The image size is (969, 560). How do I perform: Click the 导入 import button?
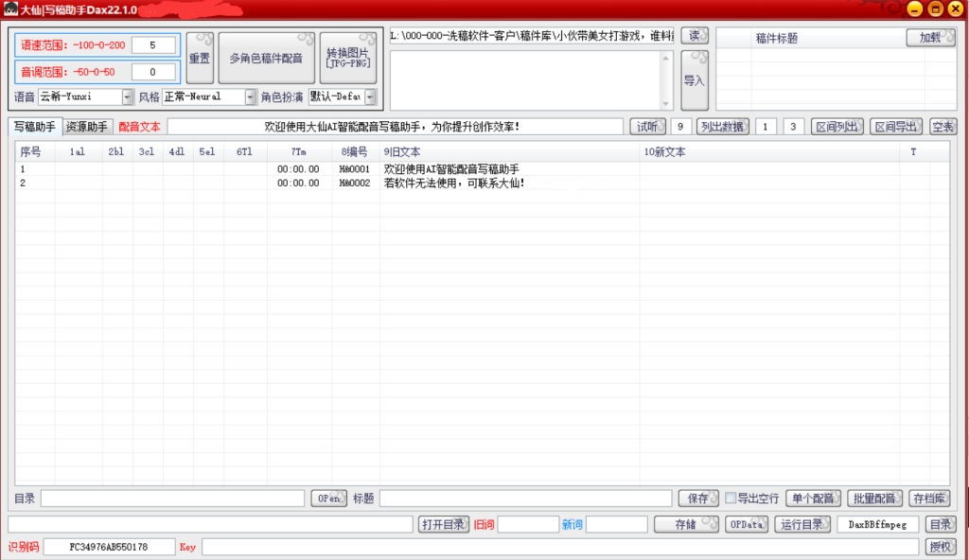click(x=695, y=80)
